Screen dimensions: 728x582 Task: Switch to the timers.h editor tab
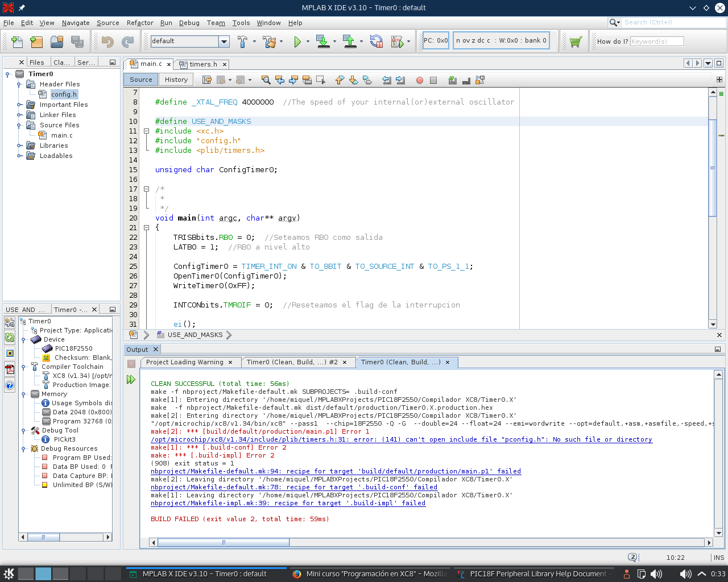pyautogui.click(x=203, y=64)
